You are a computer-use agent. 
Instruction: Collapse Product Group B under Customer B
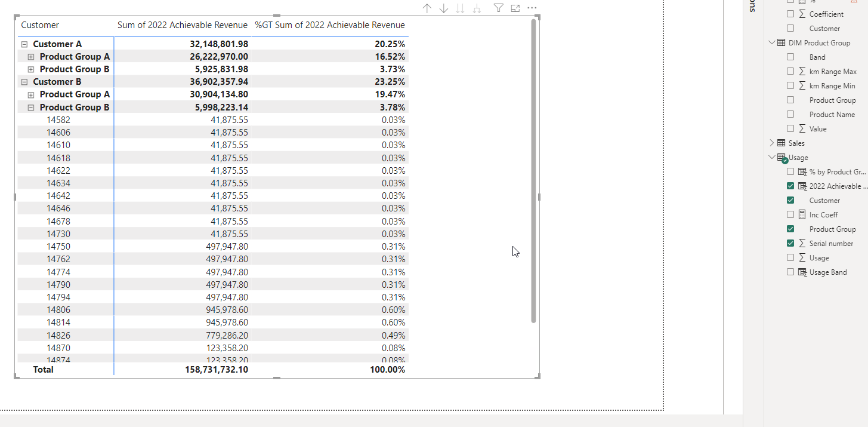(x=31, y=107)
